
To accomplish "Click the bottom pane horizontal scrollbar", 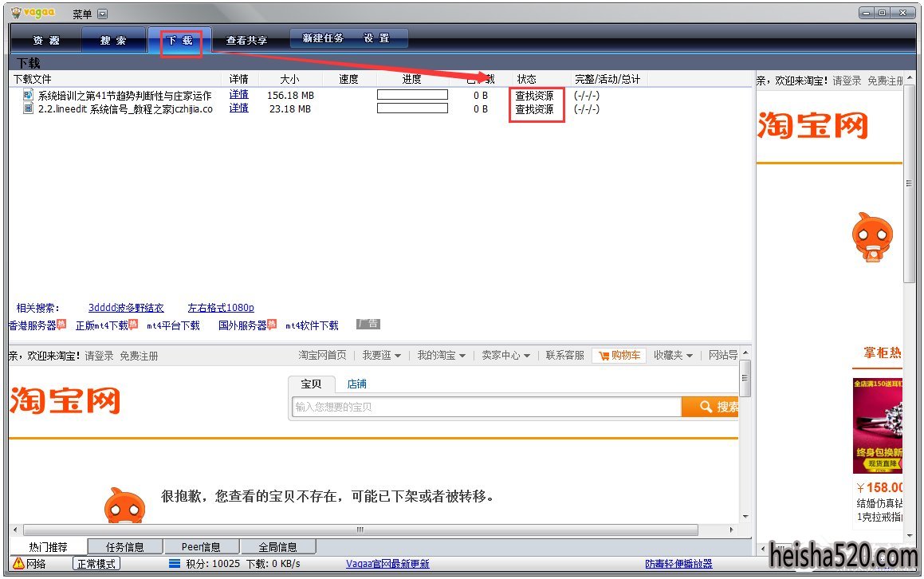I will [360, 530].
